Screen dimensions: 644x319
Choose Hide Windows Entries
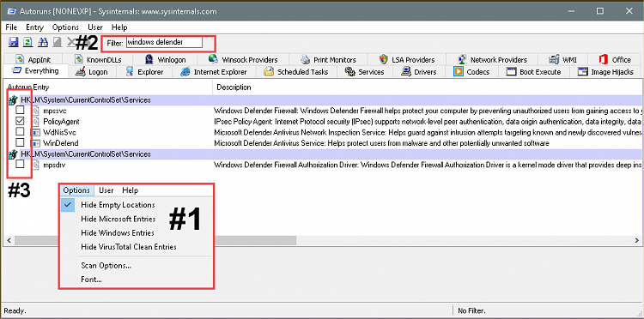[137, 233]
